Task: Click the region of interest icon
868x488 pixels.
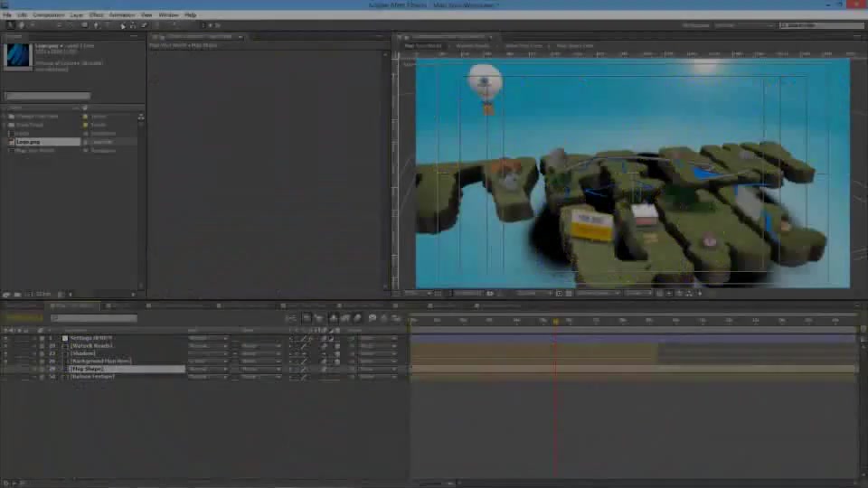Action: click(559, 293)
